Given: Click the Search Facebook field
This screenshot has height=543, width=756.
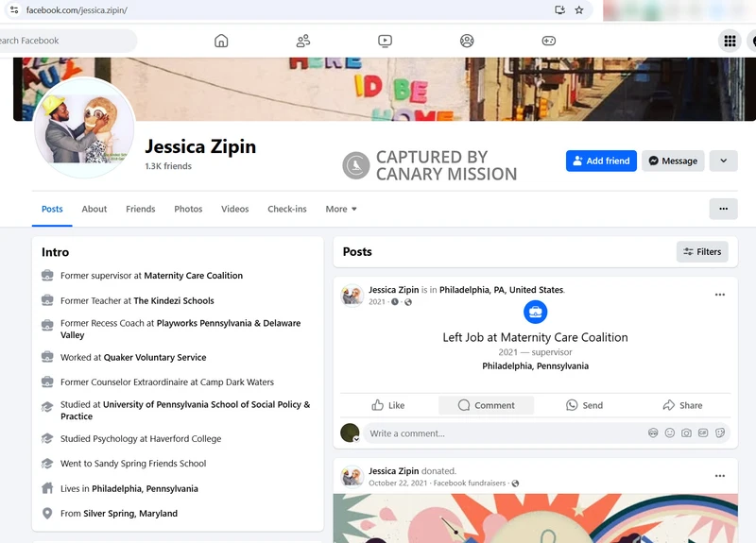Looking at the screenshot, I should tap(66, 41).
